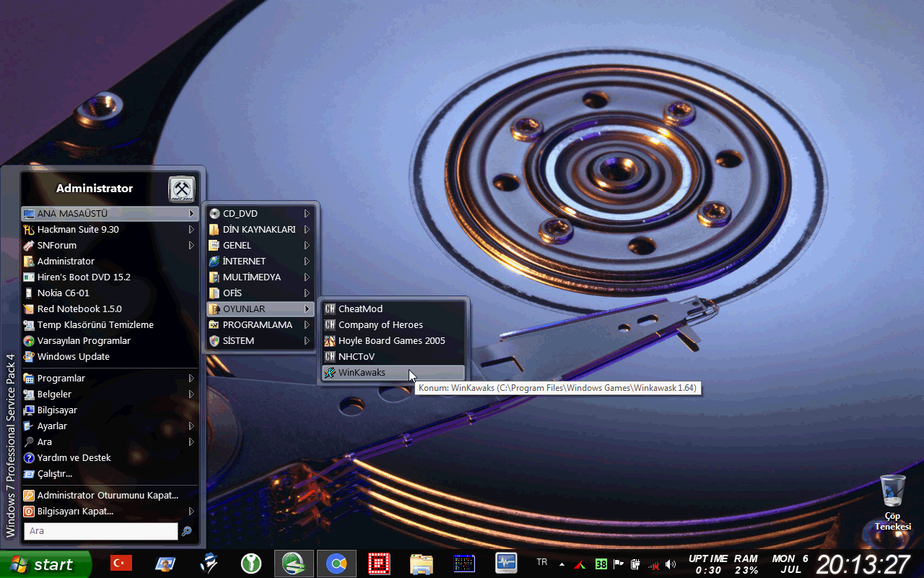
Task: Click the 20:13:27 clock display
Action: pos(863,564)
